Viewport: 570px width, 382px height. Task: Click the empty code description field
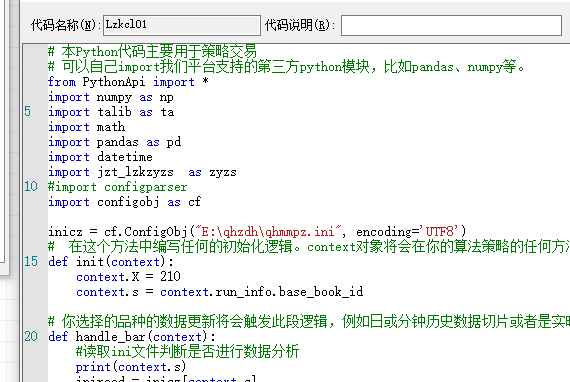[451, 25]
